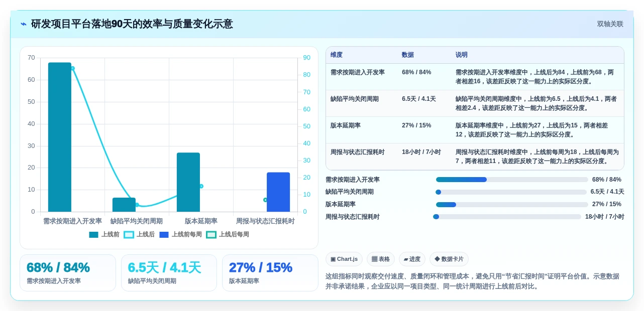Toggle the 上线前每周 legend item
Viewport: 644px width, 311px height.
(x=180, y=234)
